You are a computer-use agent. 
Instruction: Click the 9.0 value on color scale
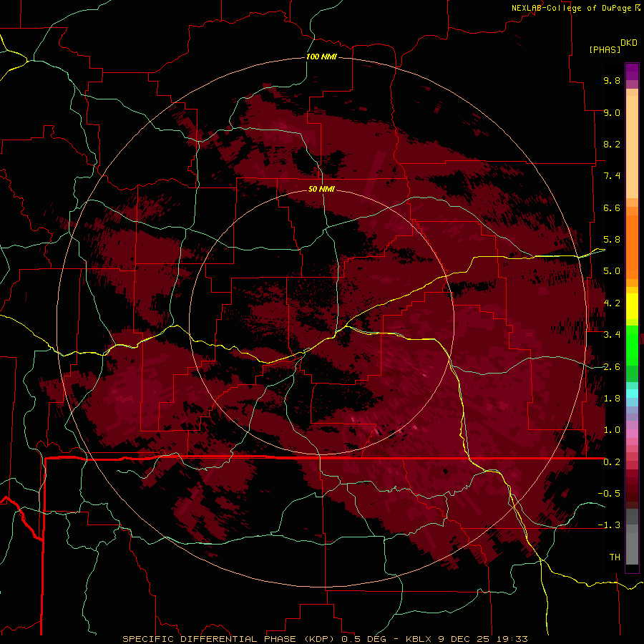click(612, 112)
